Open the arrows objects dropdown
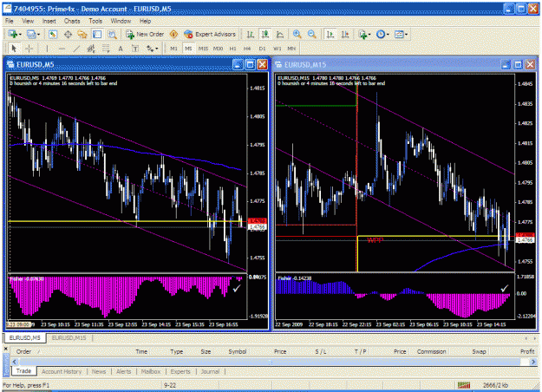This screenshot has height=392, width=542. [x=152, y=49]
